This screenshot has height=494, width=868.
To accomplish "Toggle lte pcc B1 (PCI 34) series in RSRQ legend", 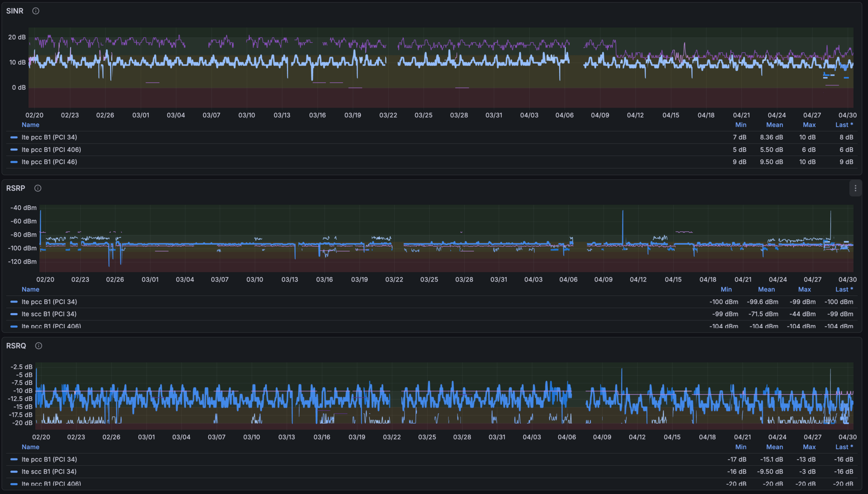I will coord(49,459).
